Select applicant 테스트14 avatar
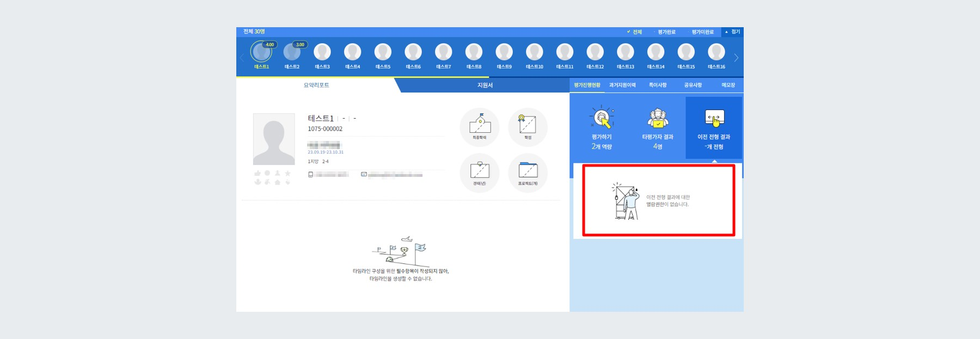 point(656,52)
